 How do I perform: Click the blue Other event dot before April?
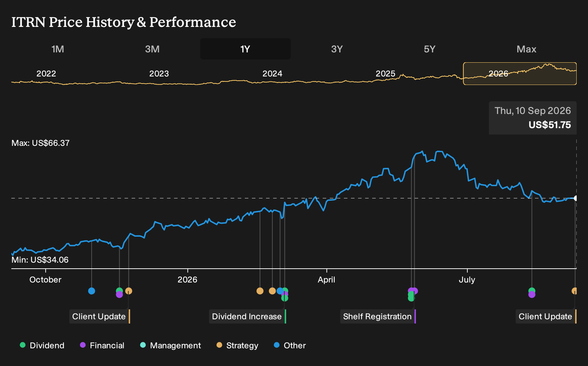tap(280, 291)
